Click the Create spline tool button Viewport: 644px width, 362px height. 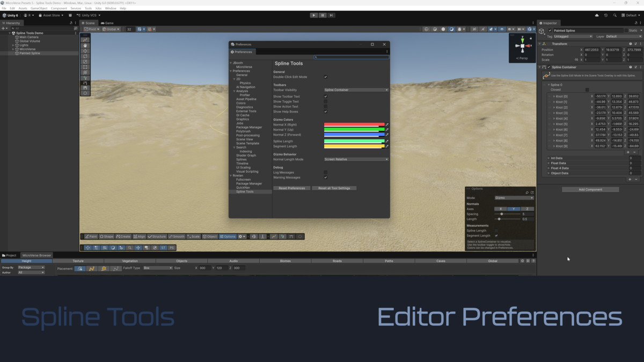pyautogui.click(x=123, y=237)
